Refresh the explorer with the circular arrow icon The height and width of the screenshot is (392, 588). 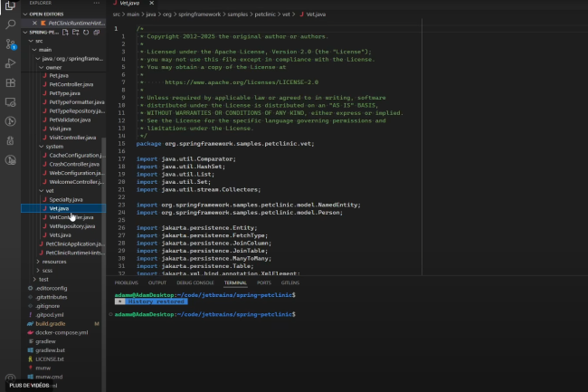(x=86, y=33)
